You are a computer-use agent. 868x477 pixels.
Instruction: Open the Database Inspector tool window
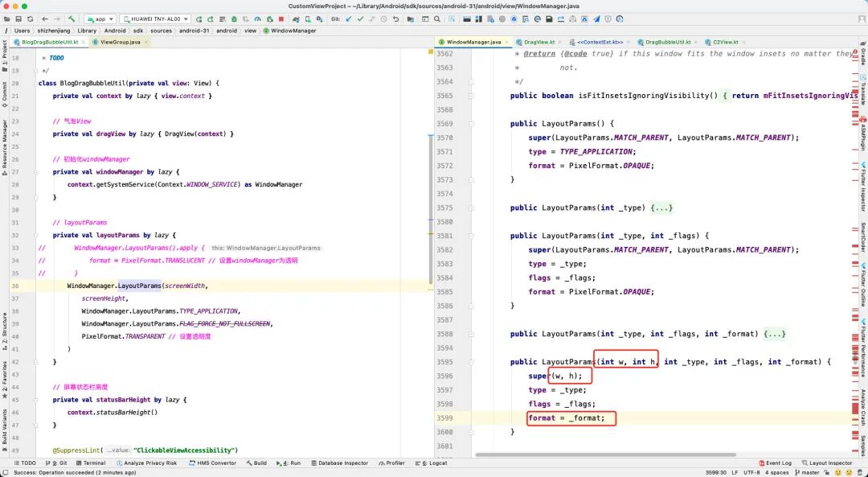339,463
